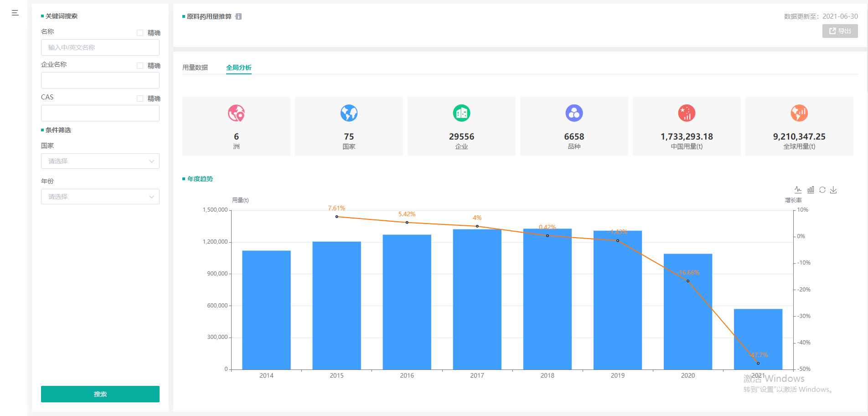Click the -16.66% growth point
The height and width of the screenshot is (416, 868).
(688, 281)
